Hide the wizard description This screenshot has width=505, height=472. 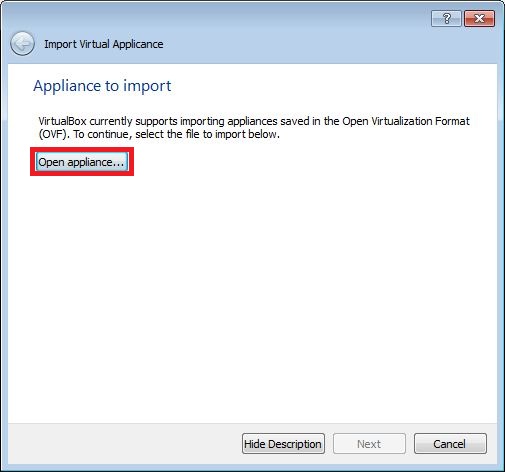(283, 444)
